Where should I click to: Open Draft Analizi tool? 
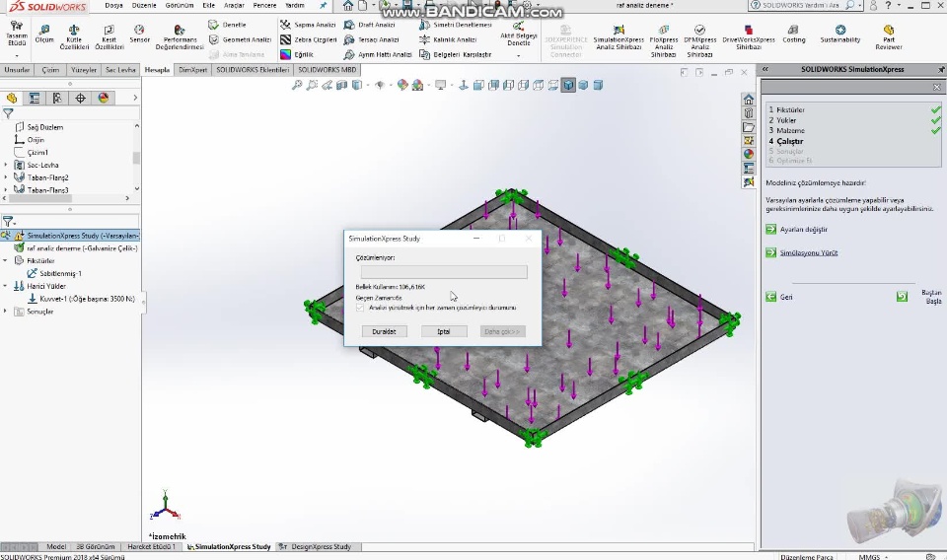(x=369, y=25)
